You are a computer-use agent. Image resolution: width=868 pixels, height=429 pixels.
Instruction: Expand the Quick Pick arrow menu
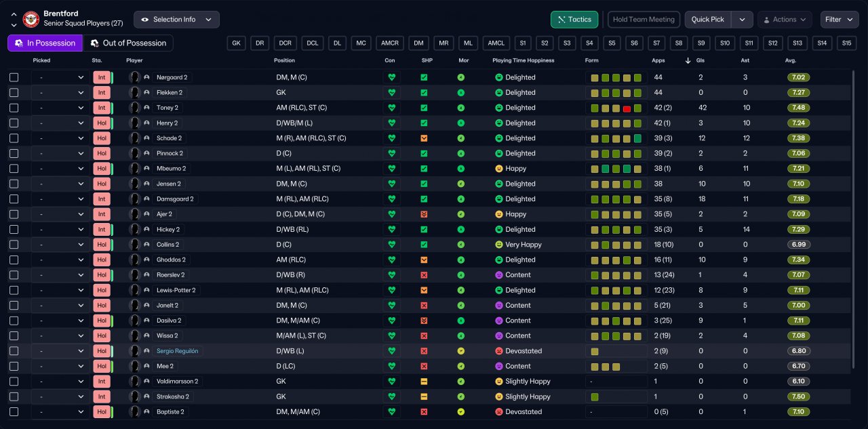click(743, 20)
